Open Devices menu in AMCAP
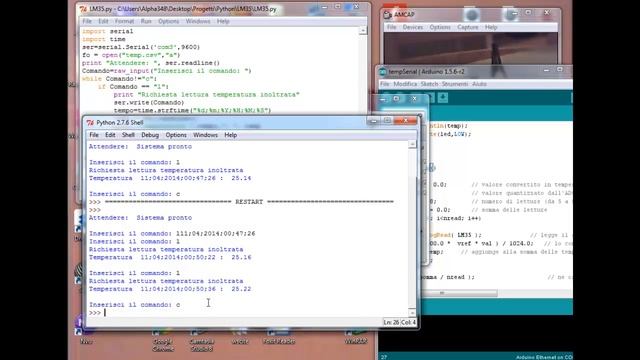 pyautogui.click(x=413, y=27)
